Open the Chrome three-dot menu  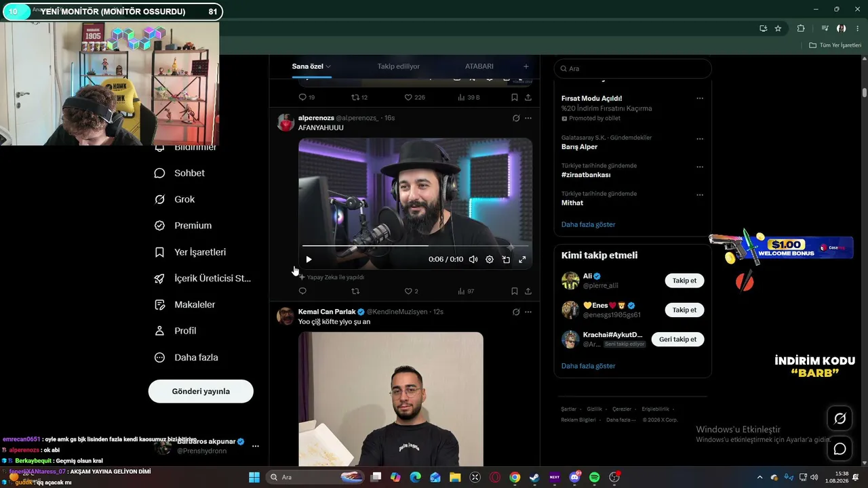[x=856, y=28]
